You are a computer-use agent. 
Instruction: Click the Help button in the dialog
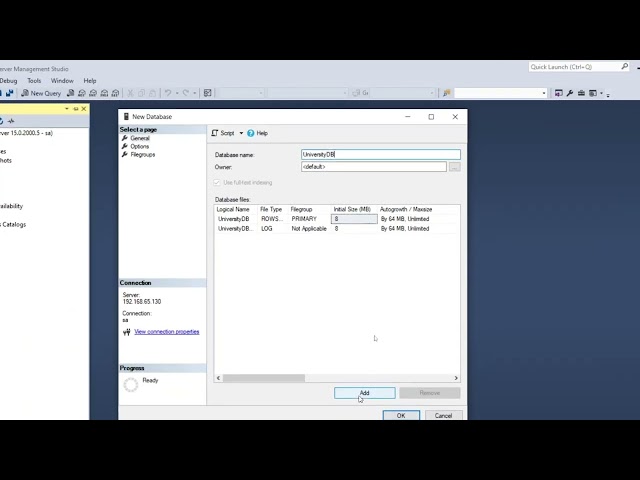click(258, 133)
